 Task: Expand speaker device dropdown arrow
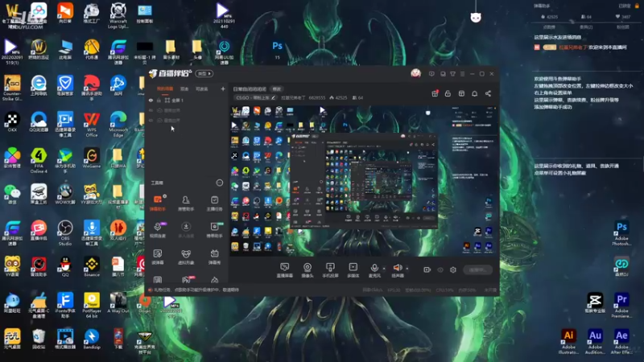[407, 269]
